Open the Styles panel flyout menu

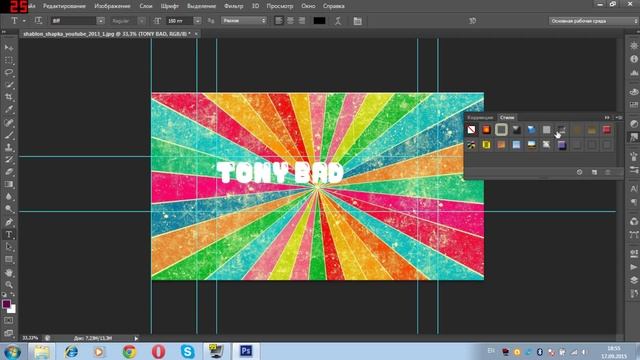[x=619, y=118]
